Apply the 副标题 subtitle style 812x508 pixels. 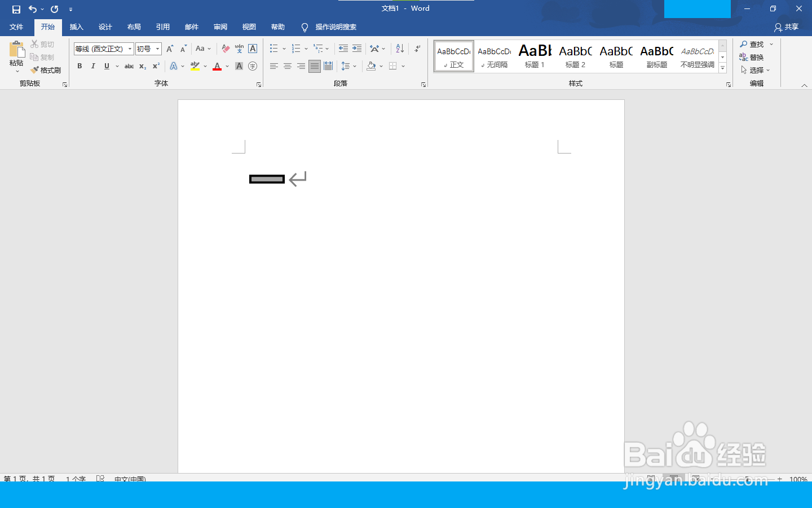pos(656,56)
